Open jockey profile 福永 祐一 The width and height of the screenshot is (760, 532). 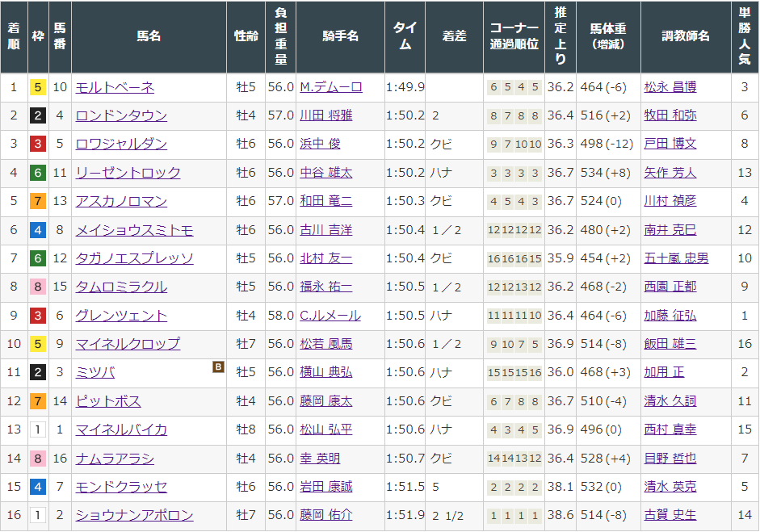click(325, 287)
